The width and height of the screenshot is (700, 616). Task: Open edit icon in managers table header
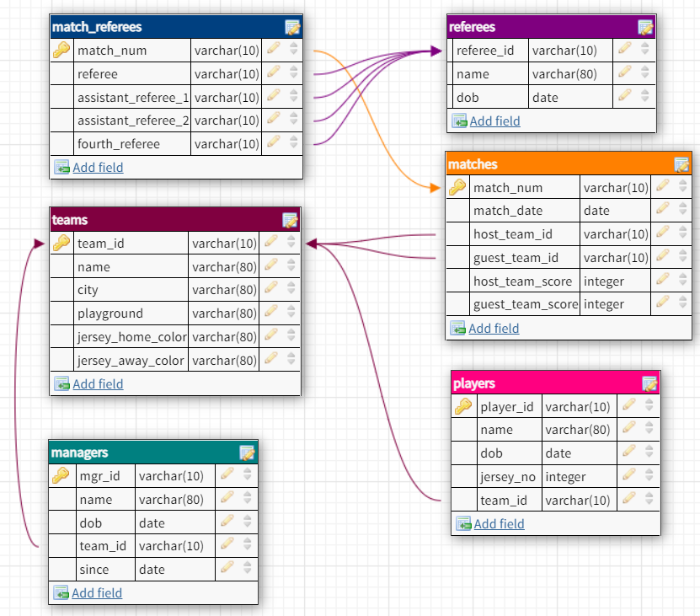coord(247,453)
